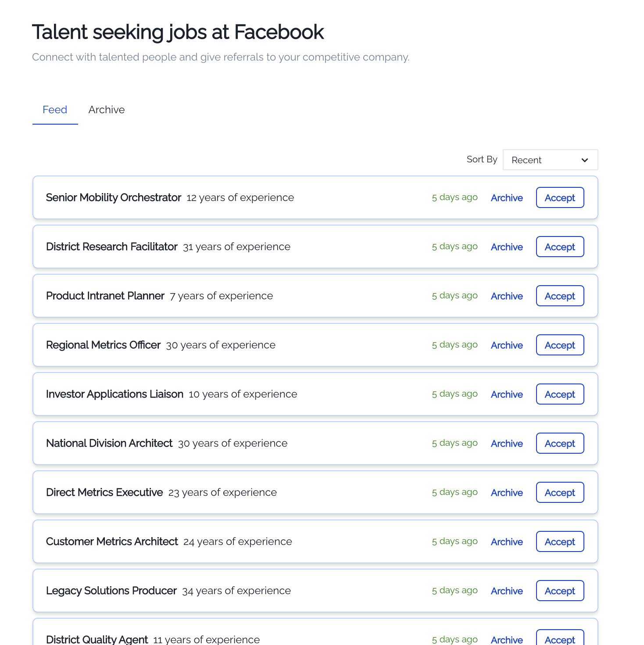Archive the National Division Architect entry
This screenshot has height=645, width=644.
(507, 444)
